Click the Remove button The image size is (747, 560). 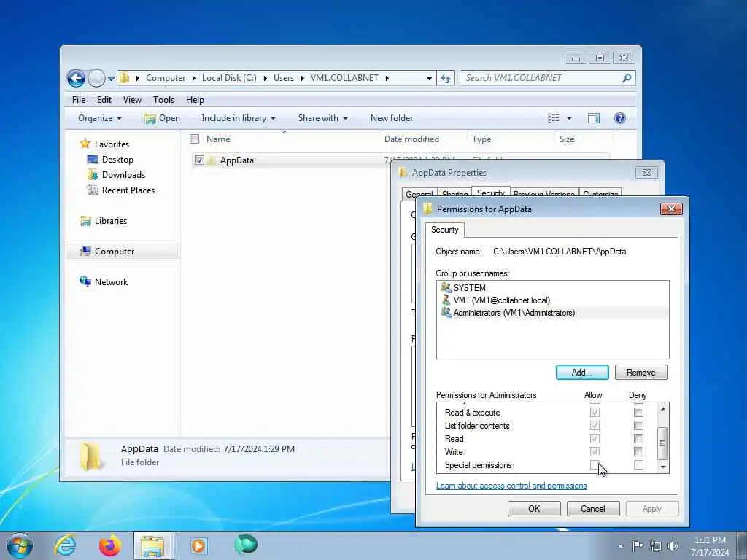tap(641, 373)
